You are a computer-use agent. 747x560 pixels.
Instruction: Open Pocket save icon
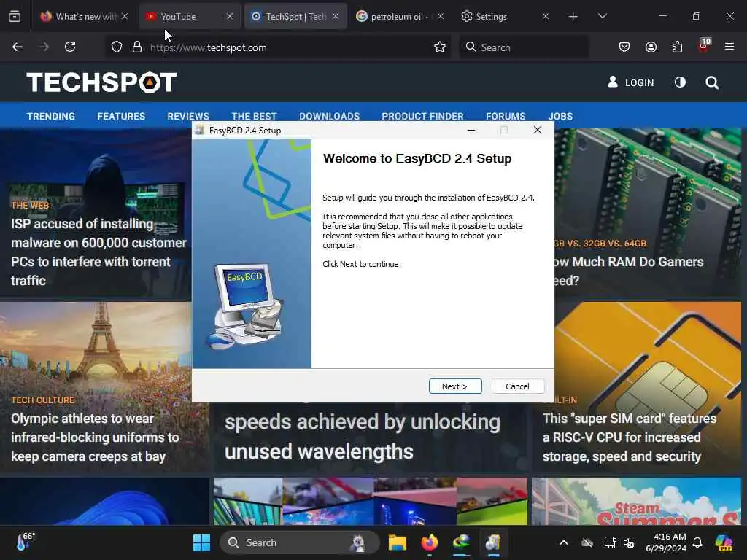tap(624, 47)
